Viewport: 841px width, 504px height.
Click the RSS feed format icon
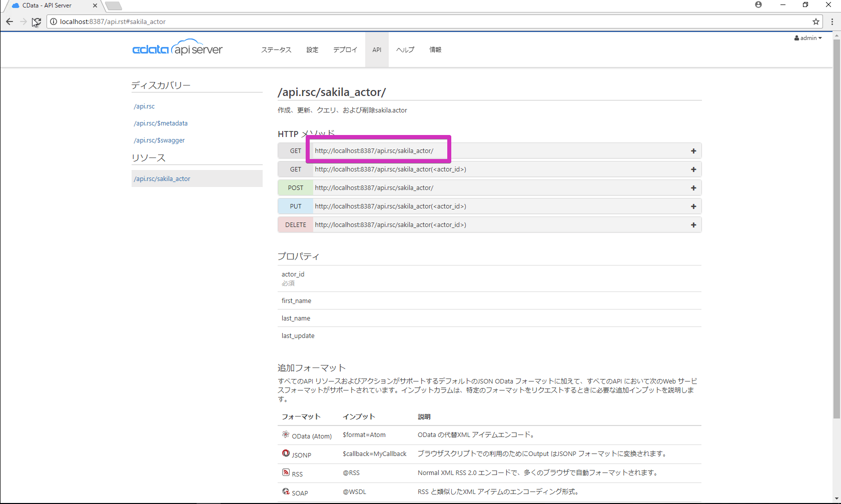coord(285,472)
